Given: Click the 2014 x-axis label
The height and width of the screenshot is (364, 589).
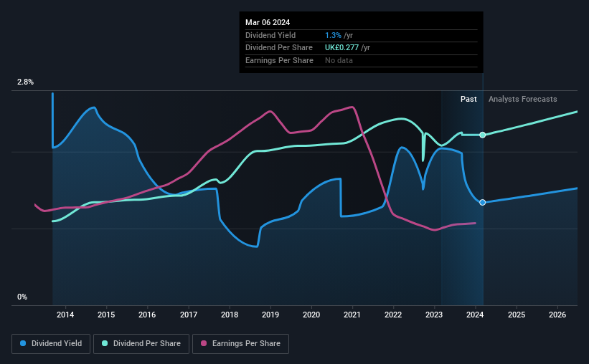Looking at the screenshot, I should [65, 315].
